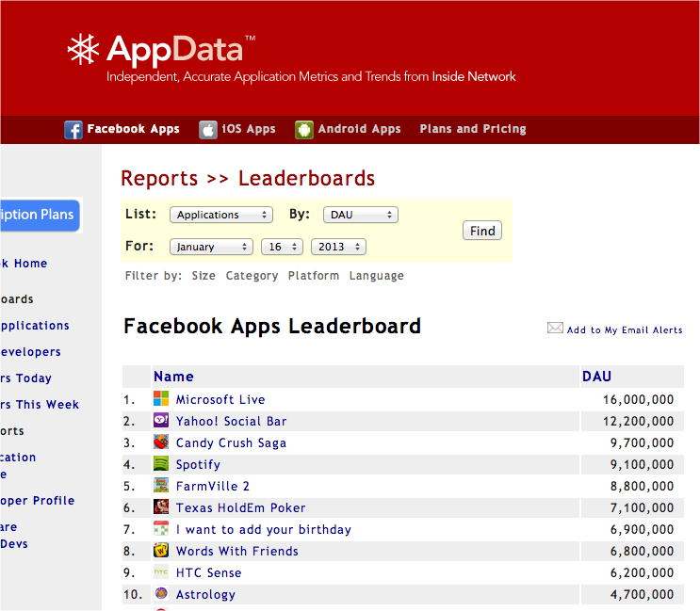Open the Words With Friends link
This screenshot has height=611, width=700.
coord(237,551)
